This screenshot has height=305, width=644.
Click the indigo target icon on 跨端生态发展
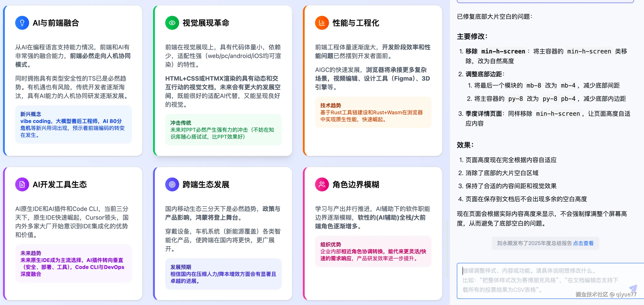pyautogui.click(x=172, y=184)
